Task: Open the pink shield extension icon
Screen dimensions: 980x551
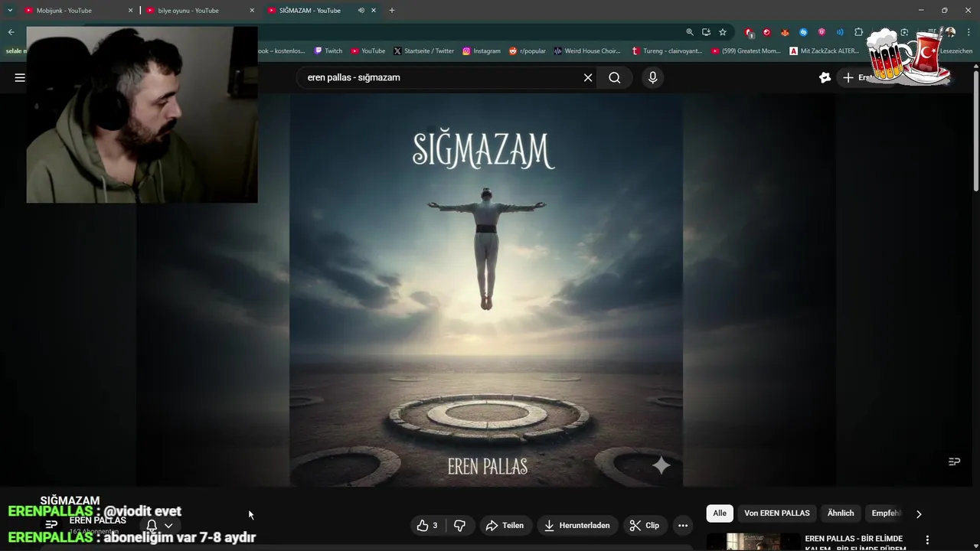Action: point(822,32)
